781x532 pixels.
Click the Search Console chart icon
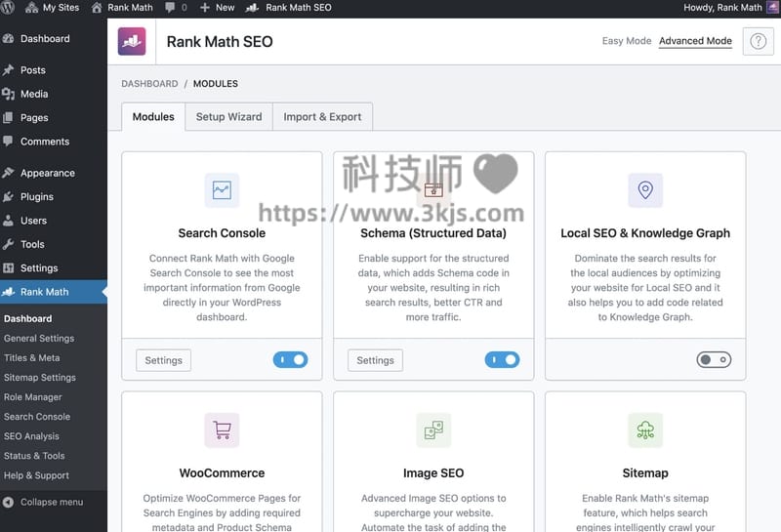pyautogui.click(x=222, y=189)
